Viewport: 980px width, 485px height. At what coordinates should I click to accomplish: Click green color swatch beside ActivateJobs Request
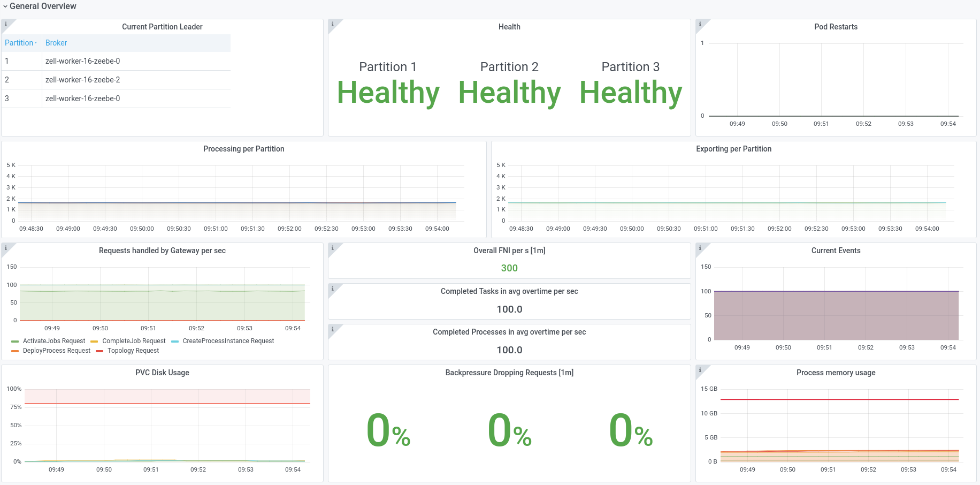pos(15,342)
